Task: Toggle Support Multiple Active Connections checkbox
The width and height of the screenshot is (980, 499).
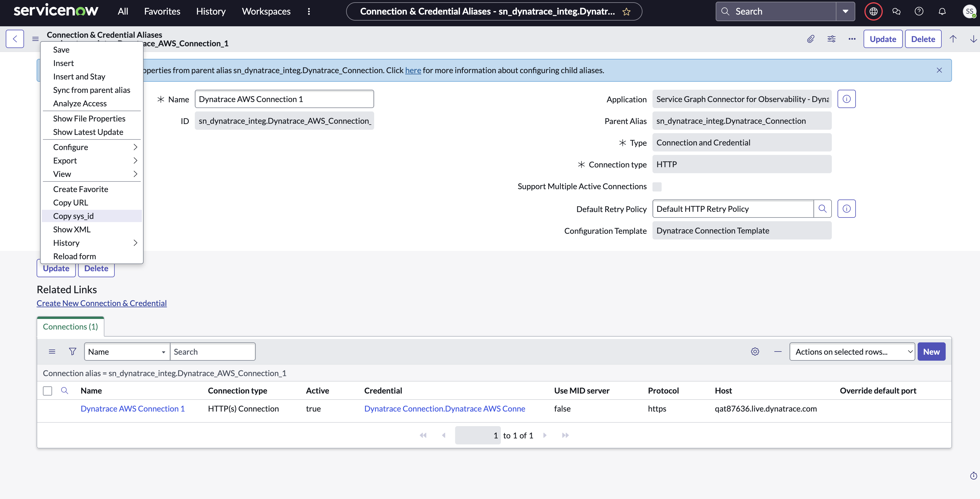Action: point(657,187)
